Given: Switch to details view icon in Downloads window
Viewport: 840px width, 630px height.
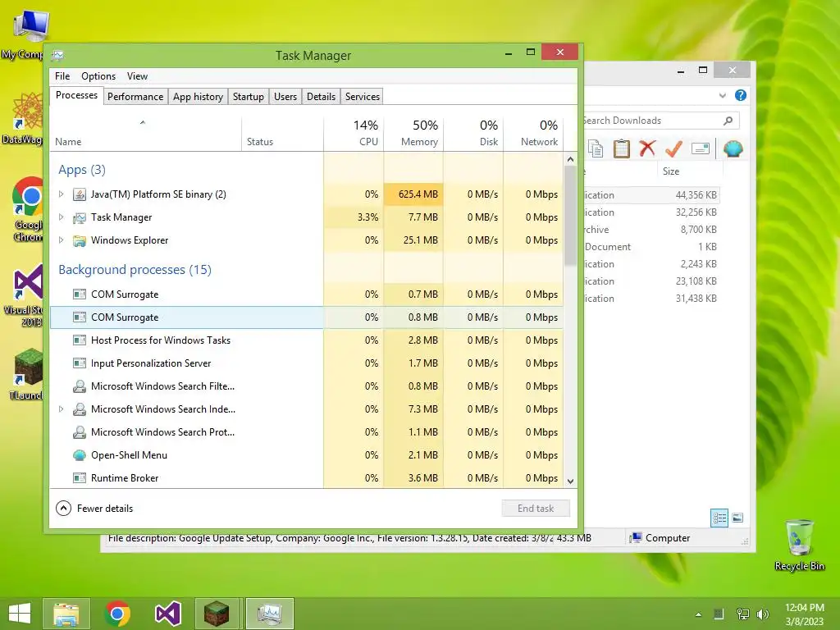Looking at the screenshot, I should point(719,518).
